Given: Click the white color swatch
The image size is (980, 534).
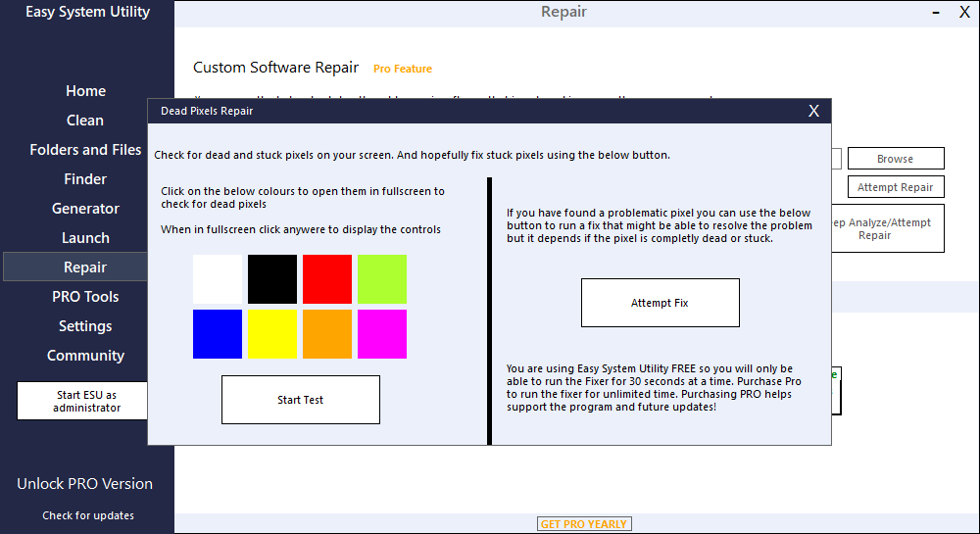Looking at the screenshot, I should pos(218,279).
